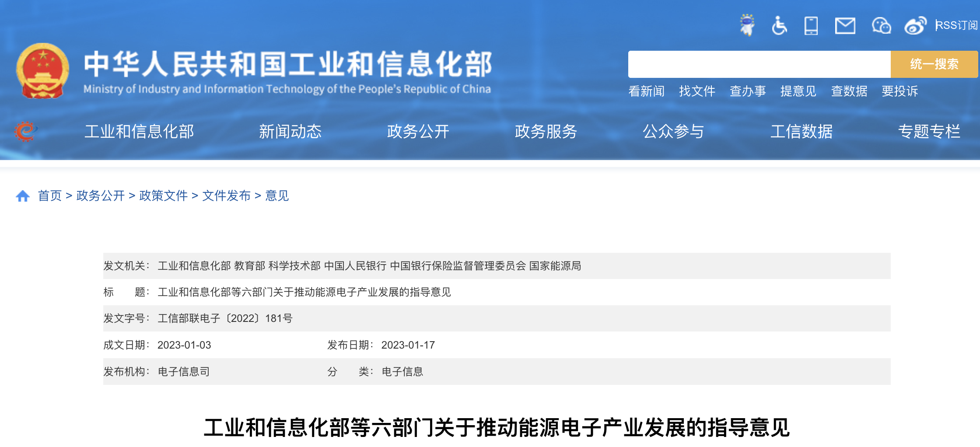980x447 pixels.
Task: Click the main article heading
Action: pos(497,427)
